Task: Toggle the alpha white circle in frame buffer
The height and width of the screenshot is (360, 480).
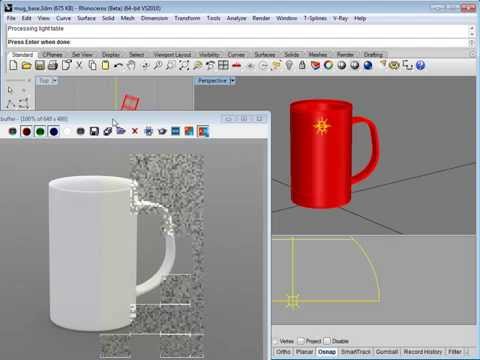Action: pyautogui.click(x=67, y=131)
